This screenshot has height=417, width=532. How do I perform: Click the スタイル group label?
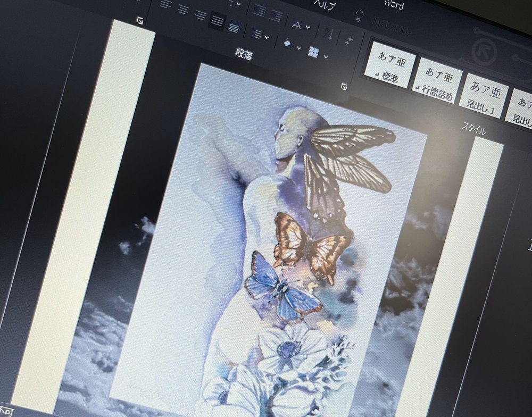[473, 129]
